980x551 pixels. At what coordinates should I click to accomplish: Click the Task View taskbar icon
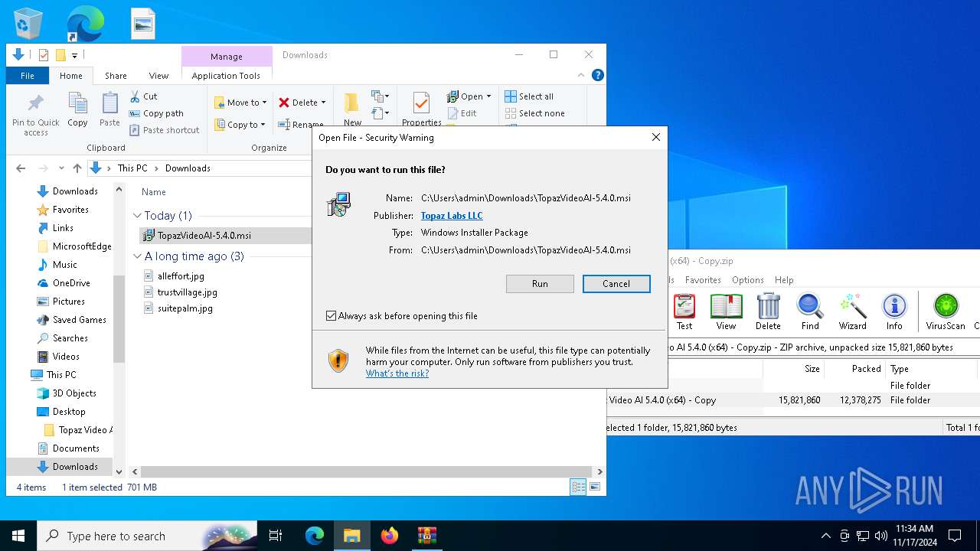click(276, 536)
